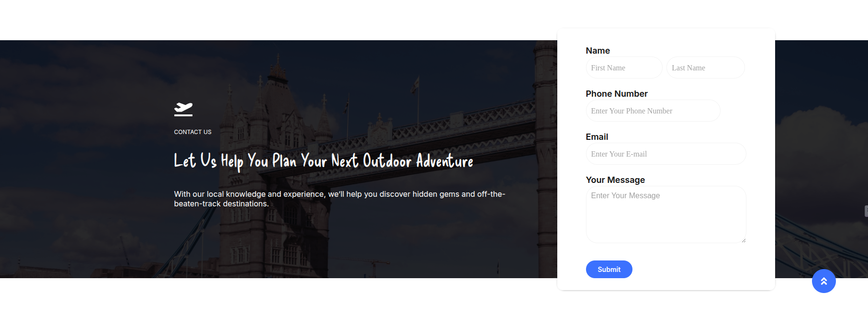Image resolution: width=868 pixels, height=316 pixels.
Task: Click the local knowledge description paragraph
Action: (x=339, y=199)
